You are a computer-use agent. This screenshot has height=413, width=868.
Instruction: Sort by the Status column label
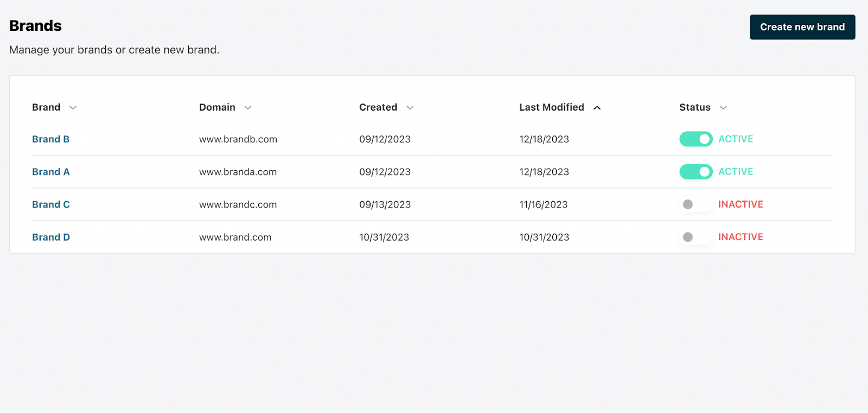[694, 107]
